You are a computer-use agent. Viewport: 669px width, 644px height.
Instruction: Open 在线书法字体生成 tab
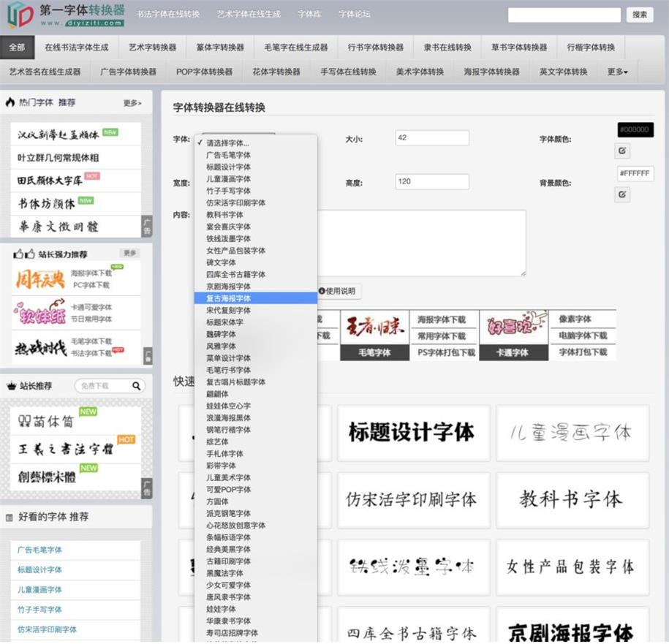tap(76, 48)
